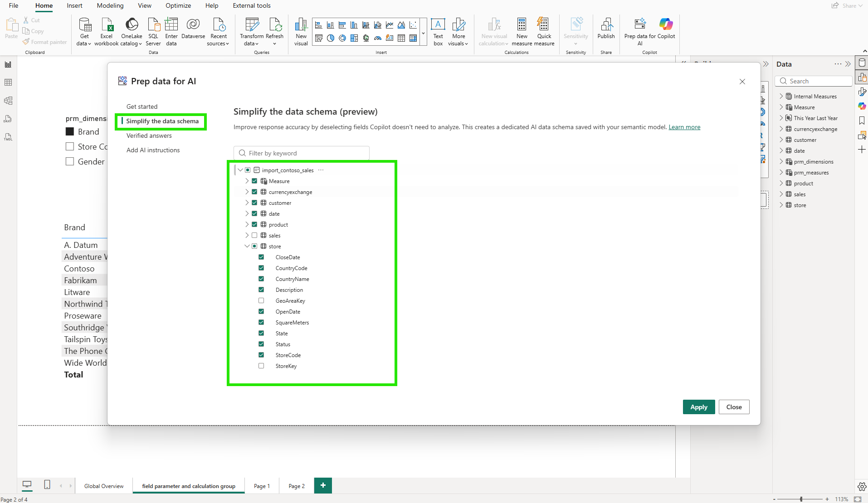Image resolution: width=868 pixels, height=503 pixels.
Task: Click the Publish button in ribbon
Action: (606, 29)
